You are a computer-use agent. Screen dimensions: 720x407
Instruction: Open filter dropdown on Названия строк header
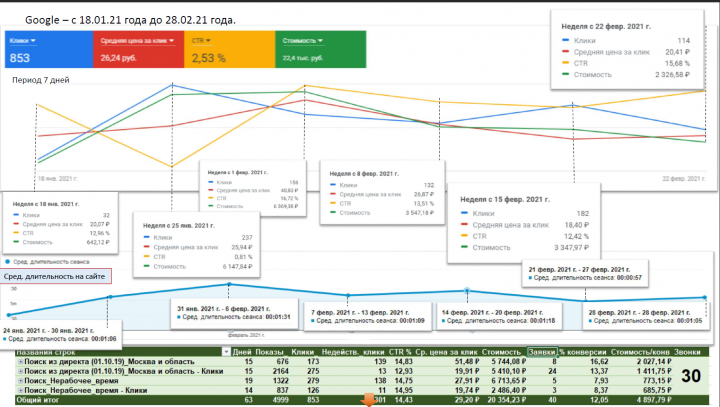click(x=226, y=352)
